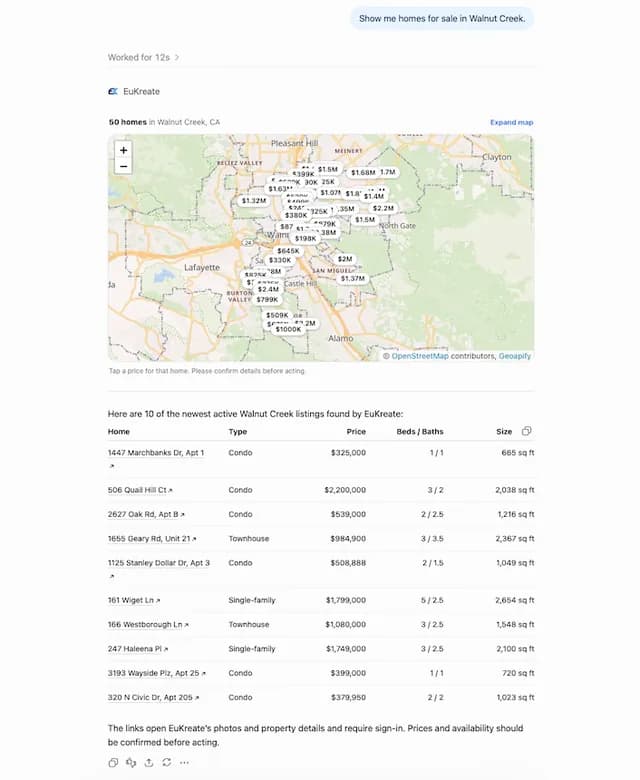The image size is (640, 780).
Task: Select the $380K price marker on map
Action: 296,215
